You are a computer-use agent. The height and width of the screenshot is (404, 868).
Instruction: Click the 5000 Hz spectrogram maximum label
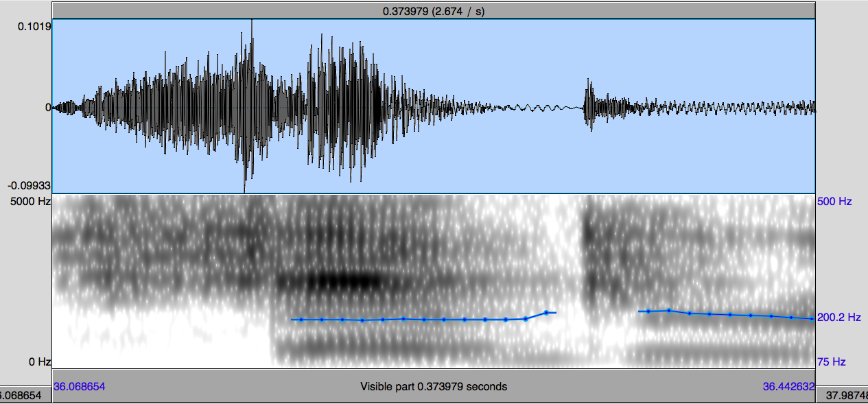[x=25, y=202]
